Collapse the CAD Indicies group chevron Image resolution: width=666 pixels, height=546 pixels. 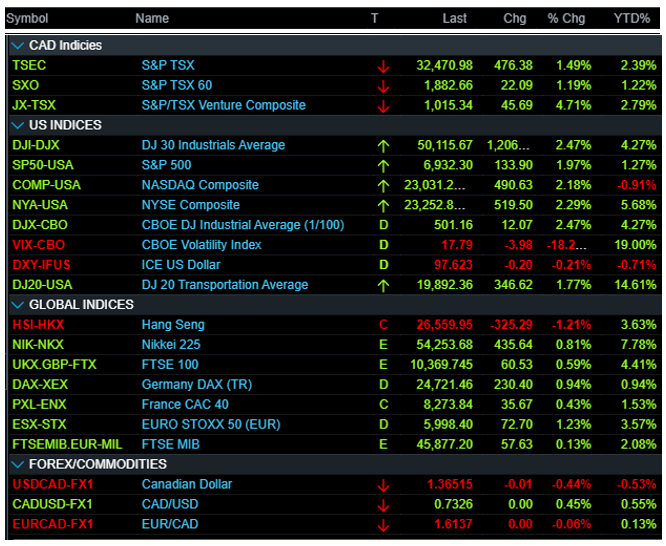(17, 45)
